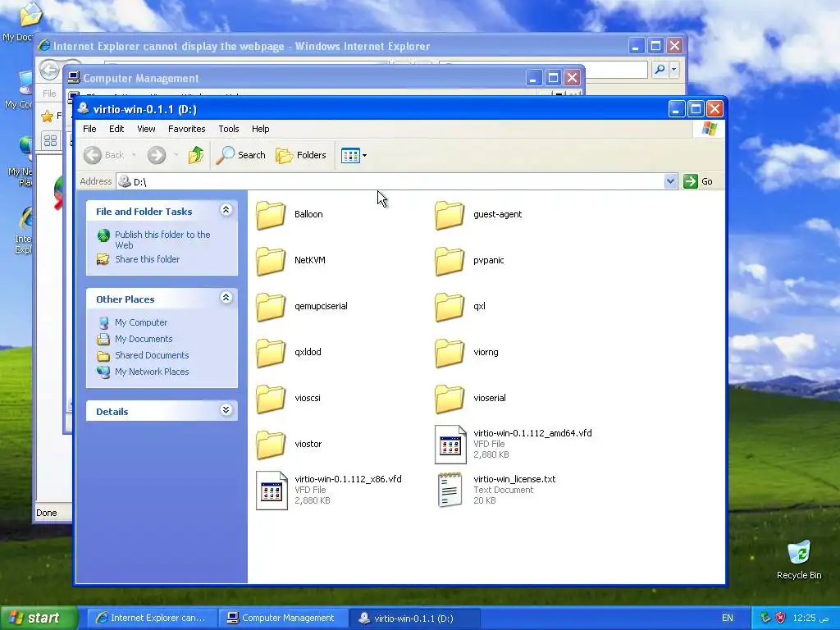Select the pvpanic folder icon
This screenshot has width=840, height=630.
click(x=450, y=261)
